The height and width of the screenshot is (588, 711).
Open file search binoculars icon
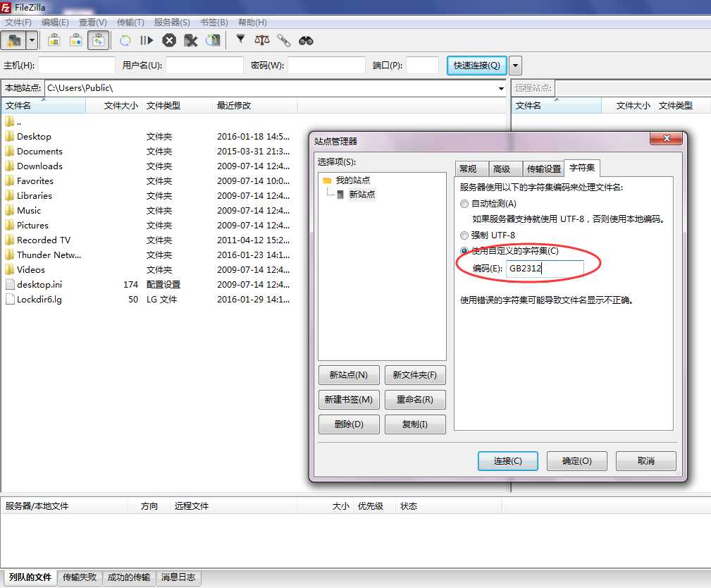[306, 41]
